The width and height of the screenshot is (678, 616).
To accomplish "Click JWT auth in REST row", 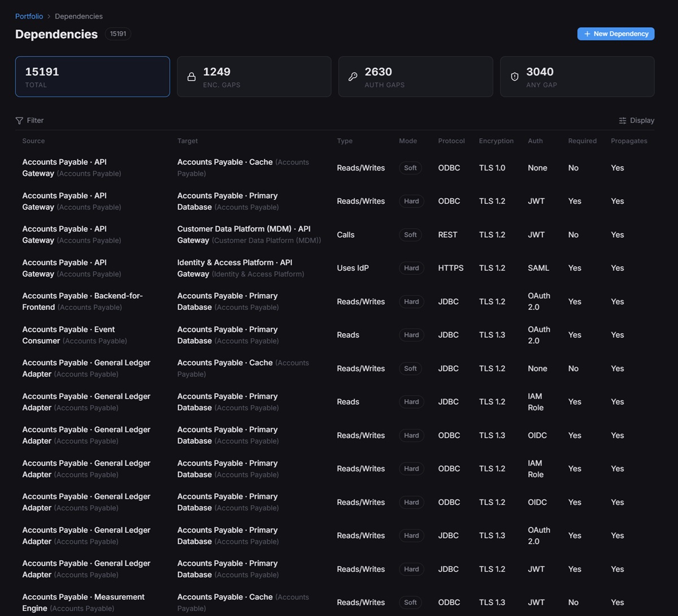I will coord(536,235).
